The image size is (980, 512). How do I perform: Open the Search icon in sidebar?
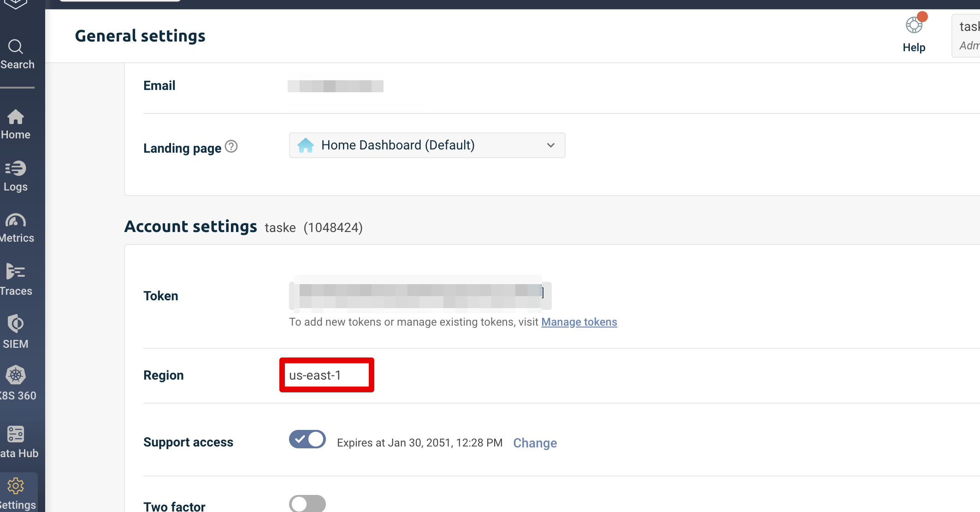pos(16,47)
